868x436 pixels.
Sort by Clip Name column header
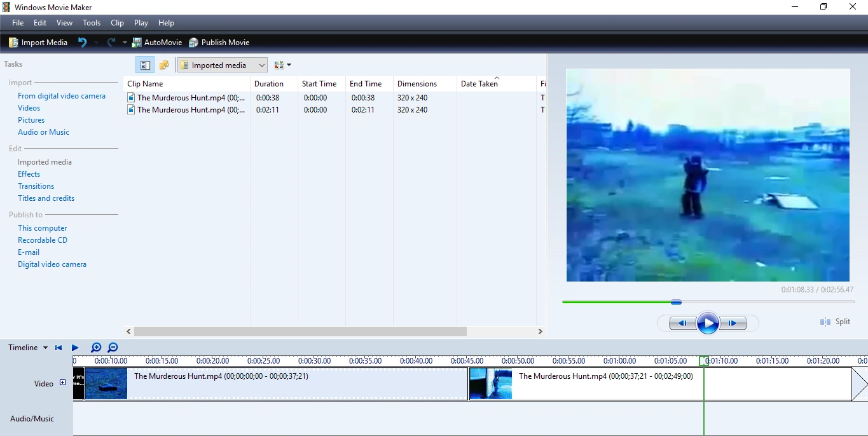[x=187, y=84]
